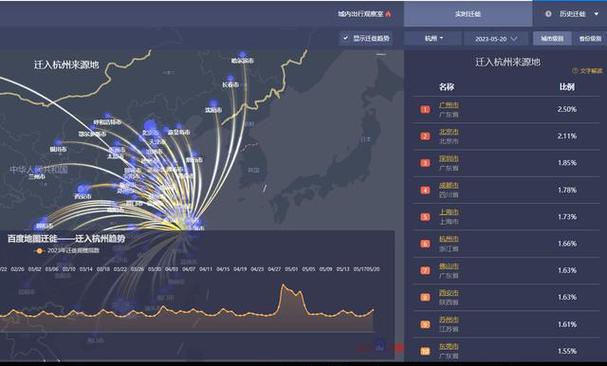Open the 2023-05-20 date picker
Image resolution: width=607 pixels, height=366 pixels.
496,39
